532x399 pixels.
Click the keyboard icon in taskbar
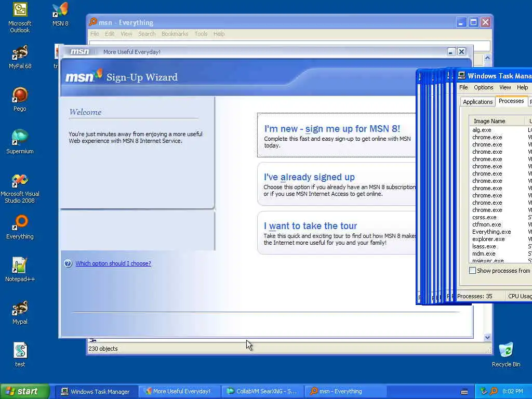[464, 392]
